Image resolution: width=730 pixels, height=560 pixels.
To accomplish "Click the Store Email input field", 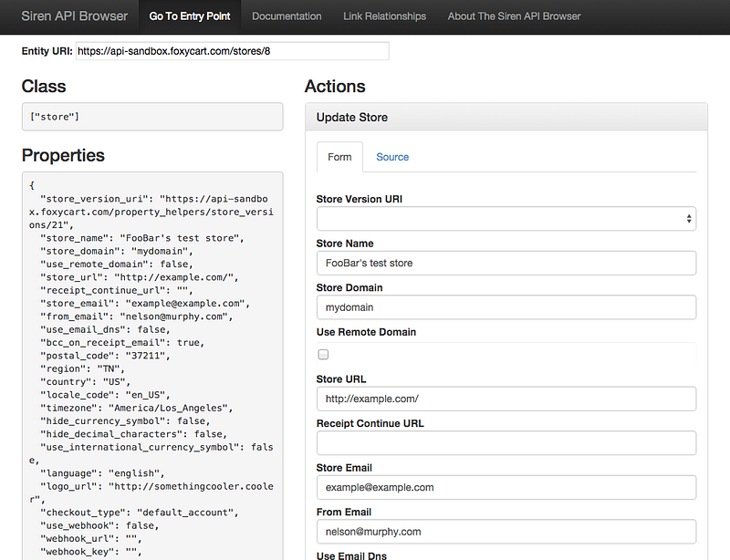I will (506, 487).
